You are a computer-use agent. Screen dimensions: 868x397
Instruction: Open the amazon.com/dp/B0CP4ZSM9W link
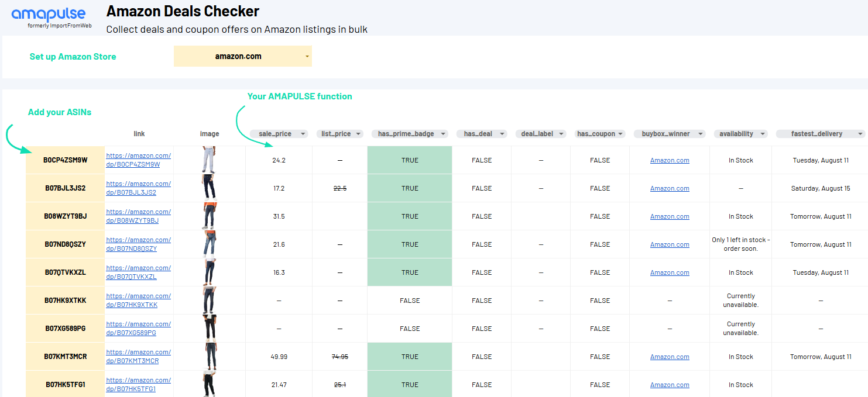139,160
